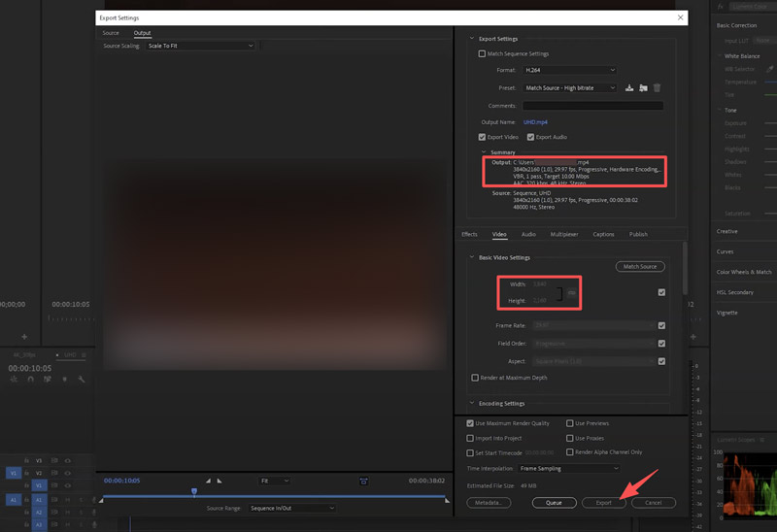
Task: Open the Preset dropdown menu
Action: tap(569, 87)
